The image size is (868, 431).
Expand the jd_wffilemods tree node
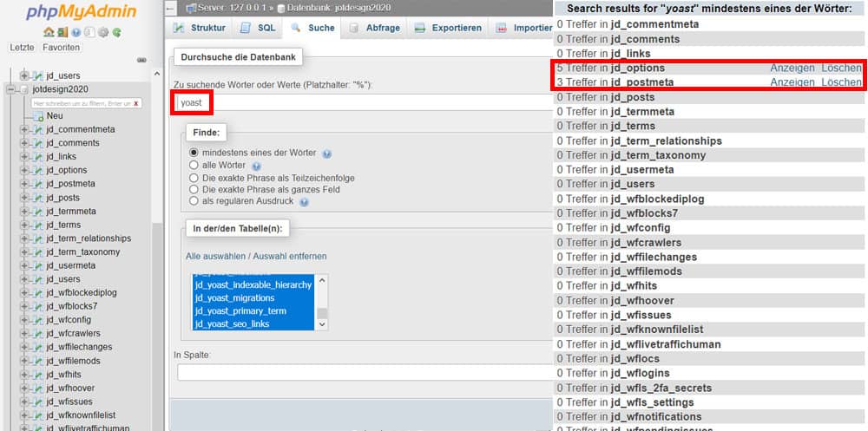click(x=23, y=361)
